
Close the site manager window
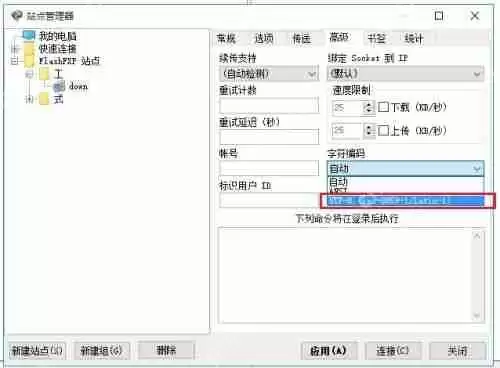click(475, 16)
